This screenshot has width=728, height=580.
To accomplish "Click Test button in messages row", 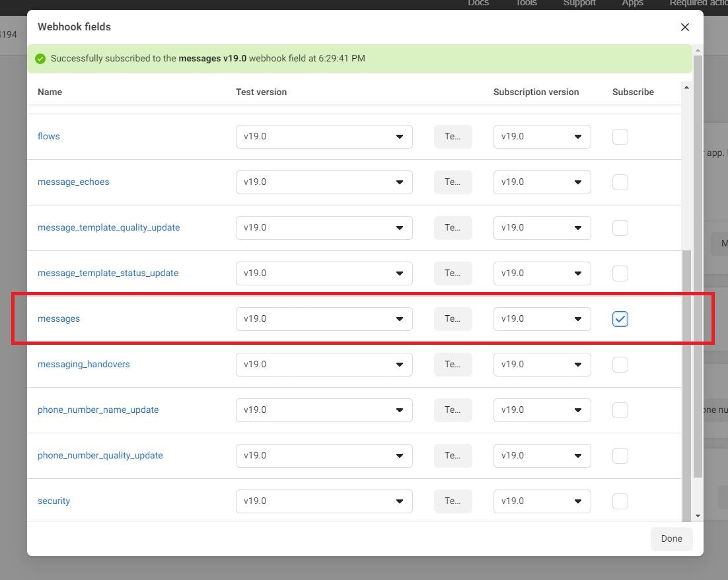I will pyautogui.click(x=453, y=318).
